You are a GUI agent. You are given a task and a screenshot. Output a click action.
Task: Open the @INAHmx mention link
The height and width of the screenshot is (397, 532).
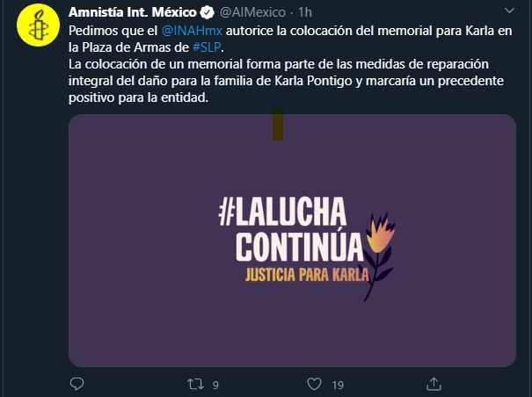192,31
